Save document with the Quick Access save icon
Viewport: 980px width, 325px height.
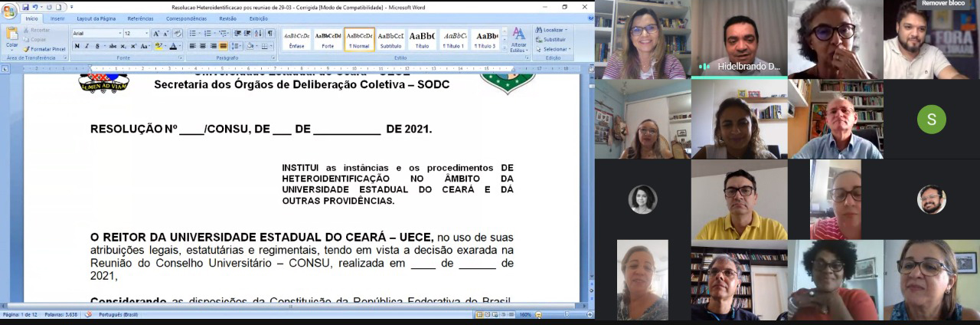coord(25,7)
